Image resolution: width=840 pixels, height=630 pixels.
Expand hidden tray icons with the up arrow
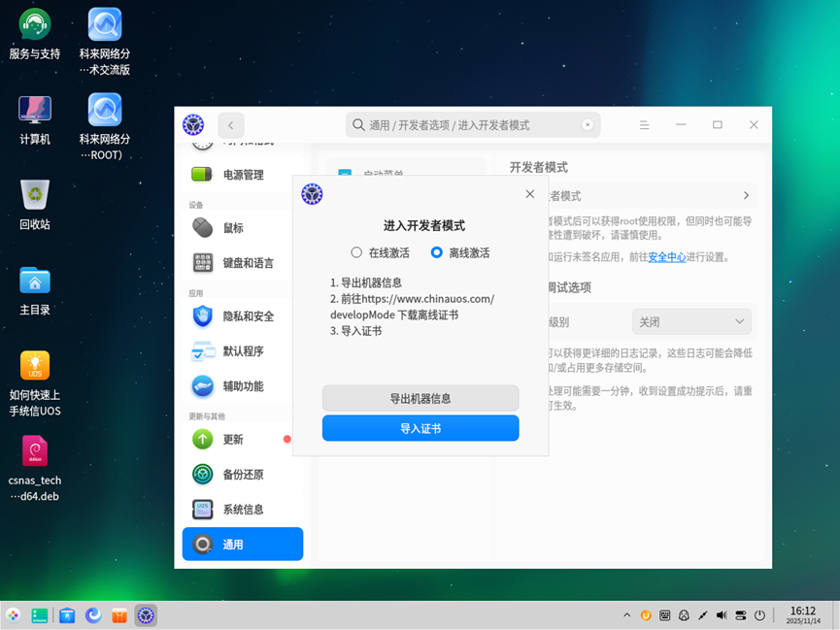[626, 614]
